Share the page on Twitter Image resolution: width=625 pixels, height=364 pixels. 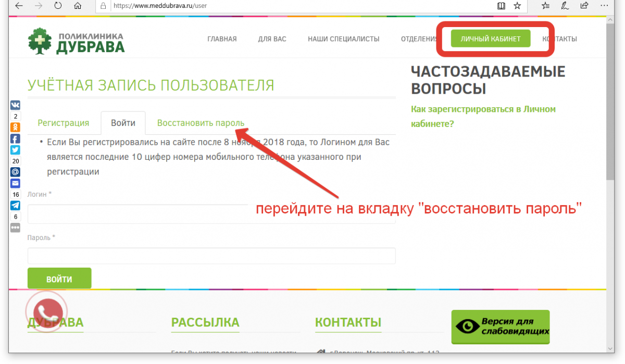point(16,150)
